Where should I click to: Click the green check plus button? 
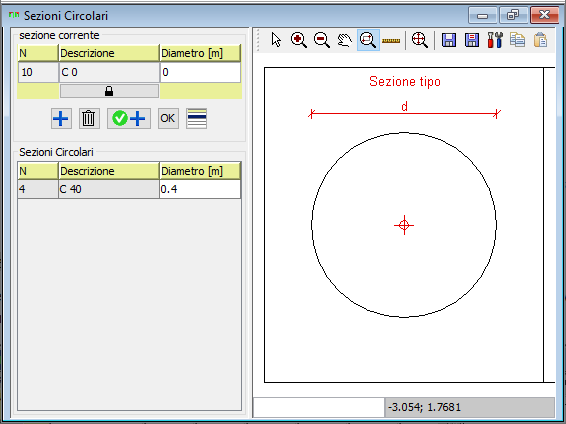point(129,118)
